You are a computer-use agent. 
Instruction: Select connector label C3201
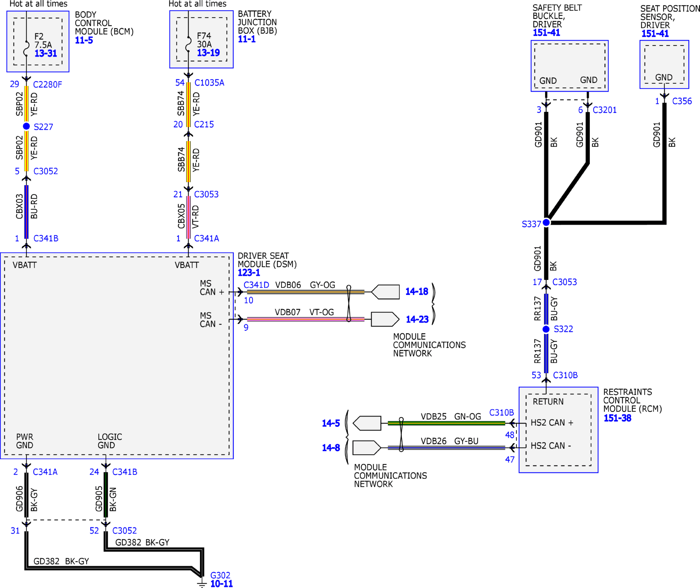click(x=605, y=110)
